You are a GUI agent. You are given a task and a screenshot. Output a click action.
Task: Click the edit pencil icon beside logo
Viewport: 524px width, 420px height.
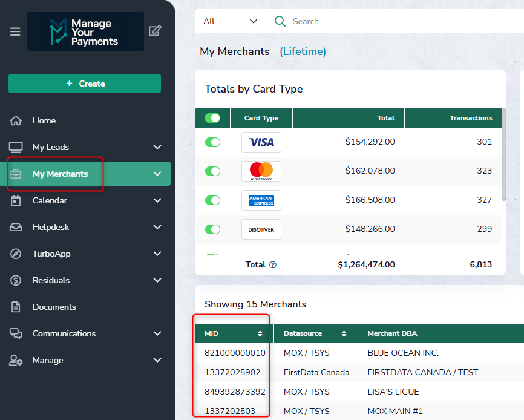155,31
